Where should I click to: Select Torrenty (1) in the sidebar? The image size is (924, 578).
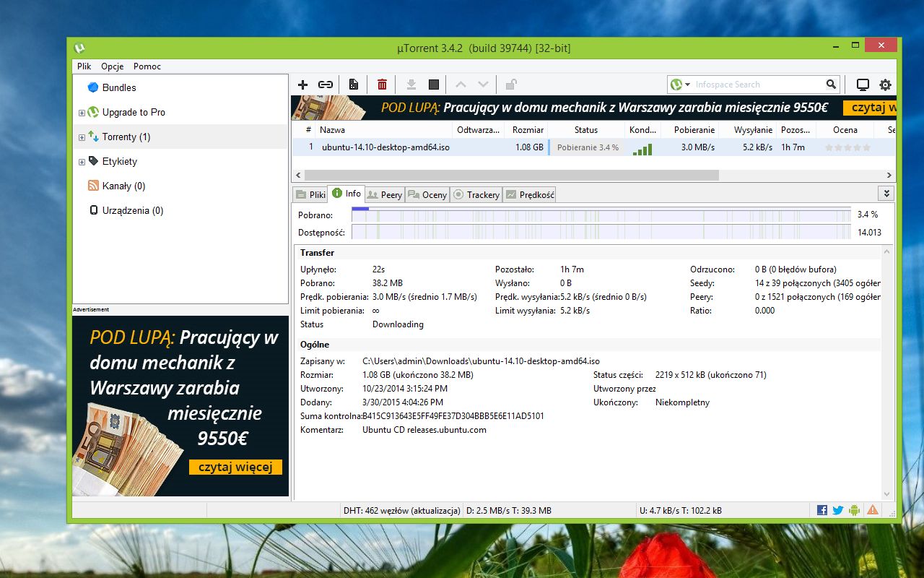180,137
